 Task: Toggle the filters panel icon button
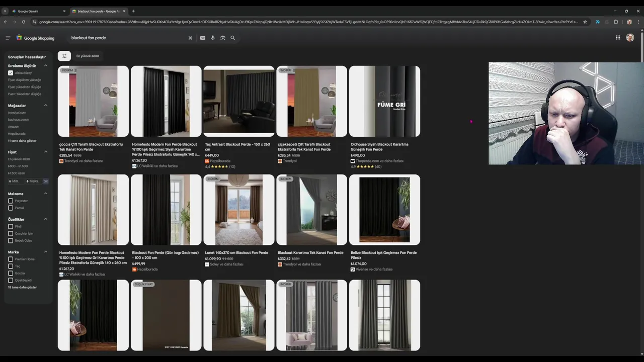(64, 56)
